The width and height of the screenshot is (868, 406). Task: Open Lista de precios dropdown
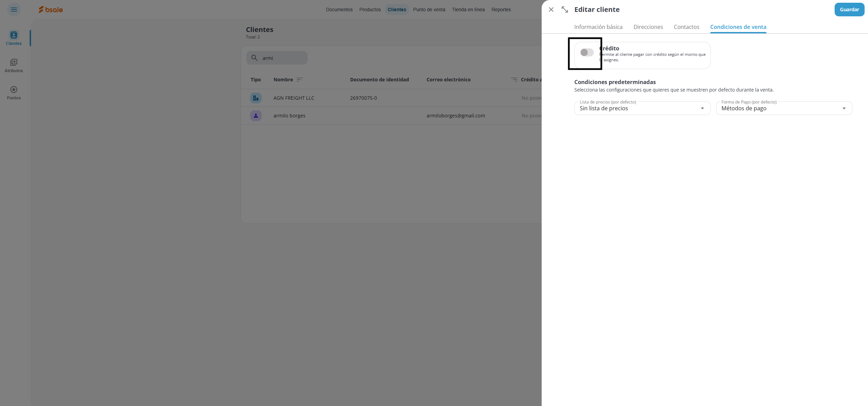[642, 108]
